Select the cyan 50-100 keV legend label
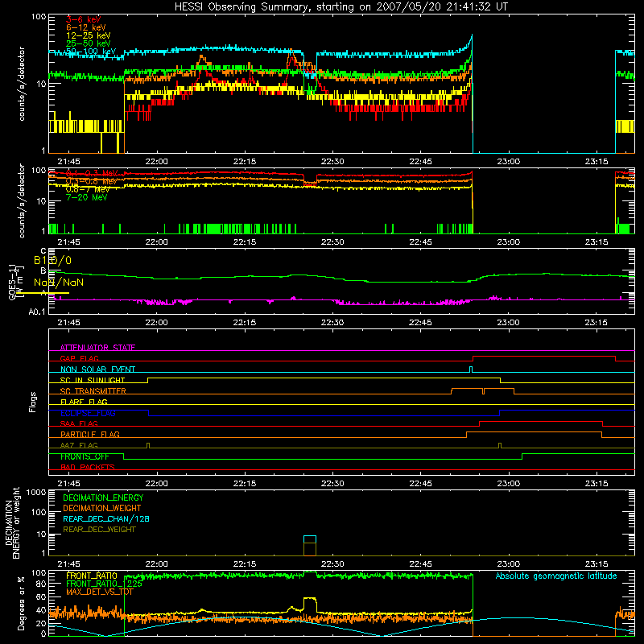This screenshot has height=644, width=644. click(91, 52)
